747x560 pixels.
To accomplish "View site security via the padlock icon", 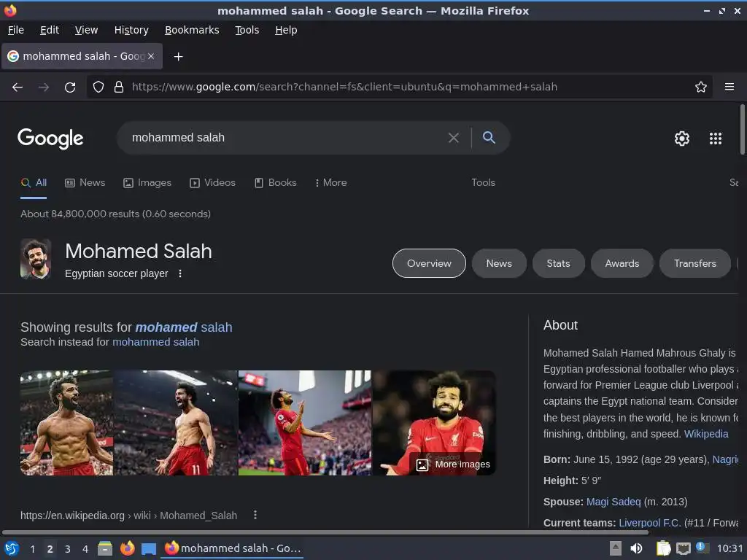I will [119, 87].
